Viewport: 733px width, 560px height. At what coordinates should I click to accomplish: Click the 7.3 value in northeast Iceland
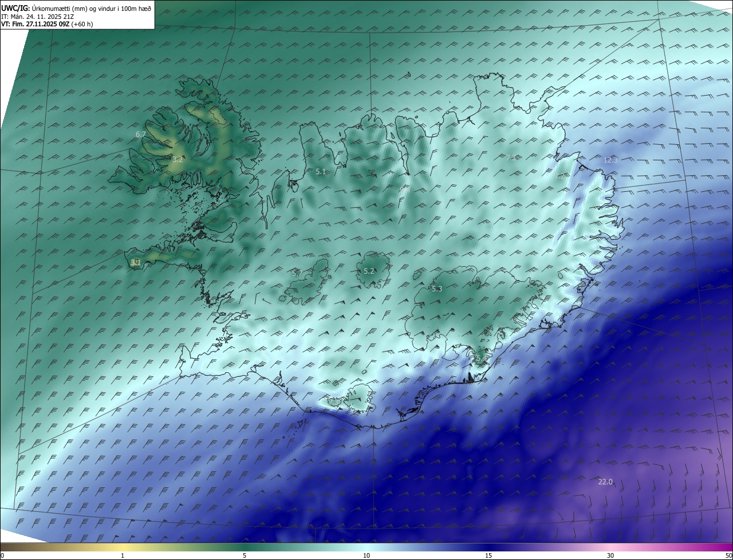pyautogui.click(x=511, y=157)
